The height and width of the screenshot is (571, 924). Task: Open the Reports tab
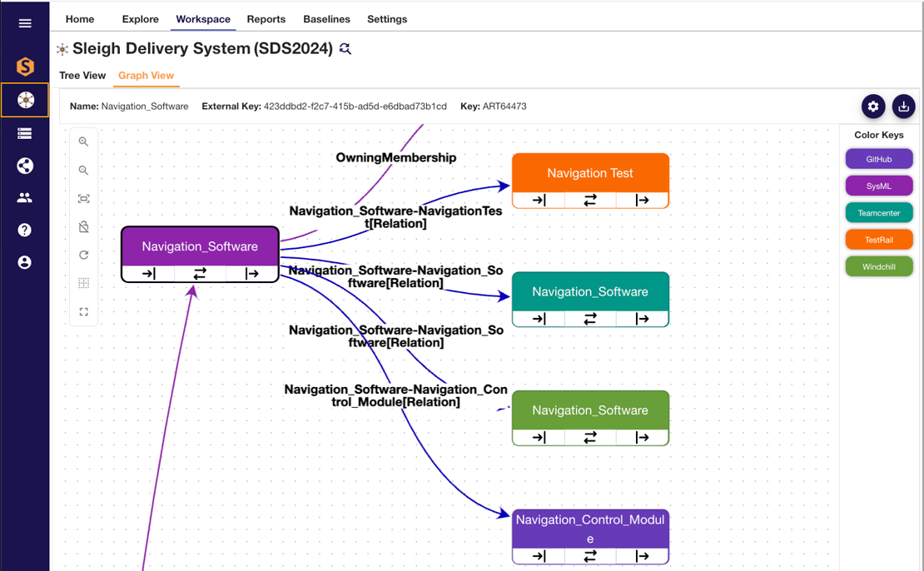(266, 19)
